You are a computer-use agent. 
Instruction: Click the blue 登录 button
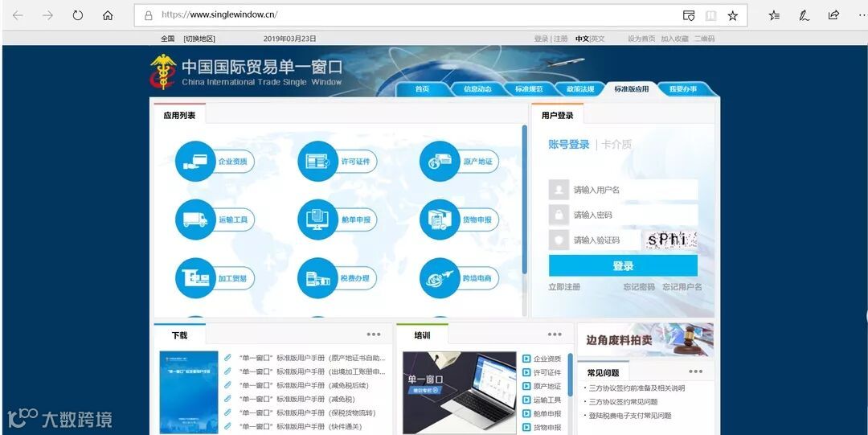[x=624, y=266]
